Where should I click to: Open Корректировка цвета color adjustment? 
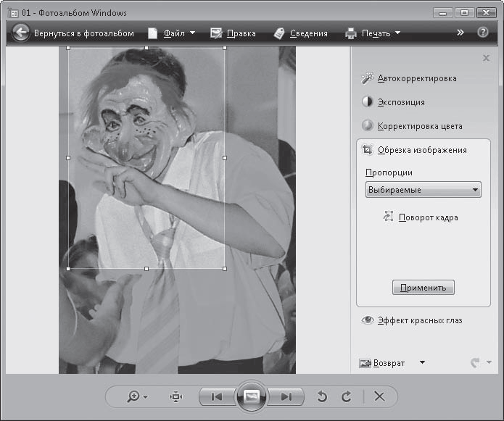(419, 126)
